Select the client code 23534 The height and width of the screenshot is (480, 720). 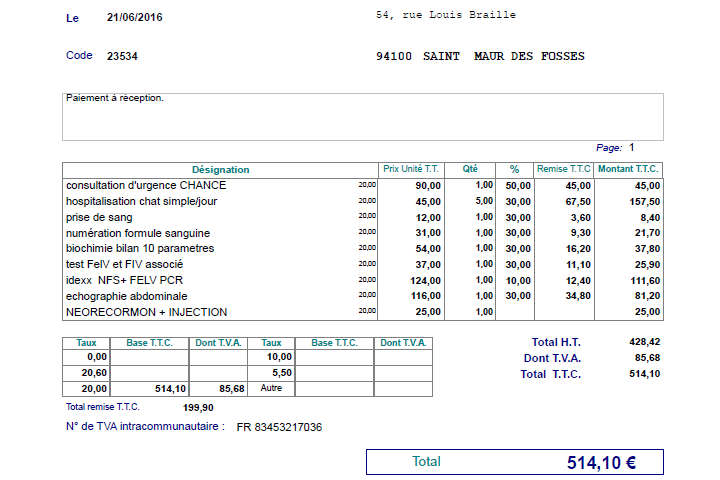[122, 56]
